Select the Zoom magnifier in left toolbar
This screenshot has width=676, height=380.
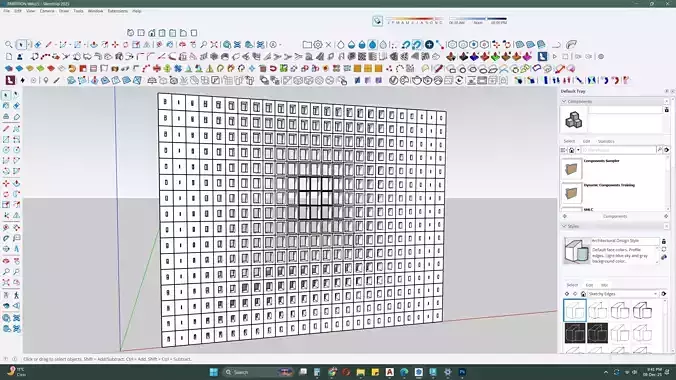(6, 272)
